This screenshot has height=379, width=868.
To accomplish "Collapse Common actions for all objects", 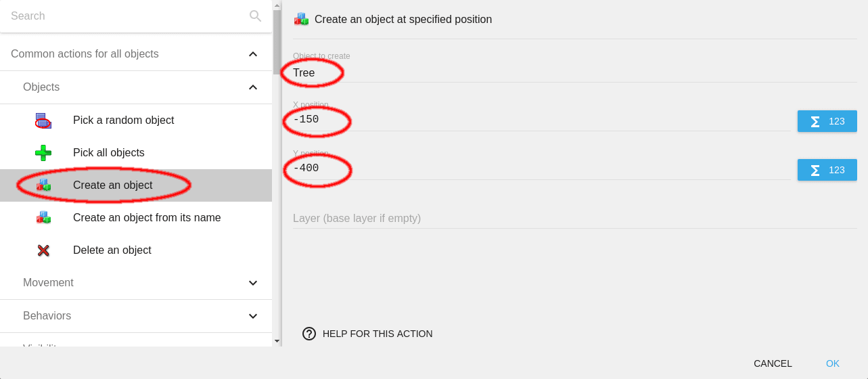I will coord(253,54).
